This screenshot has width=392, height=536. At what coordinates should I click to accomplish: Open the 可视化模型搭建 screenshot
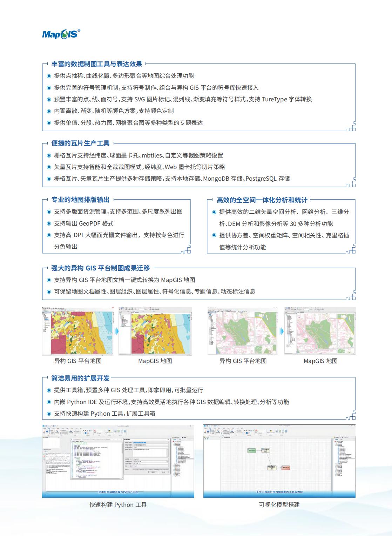point(279,461)
